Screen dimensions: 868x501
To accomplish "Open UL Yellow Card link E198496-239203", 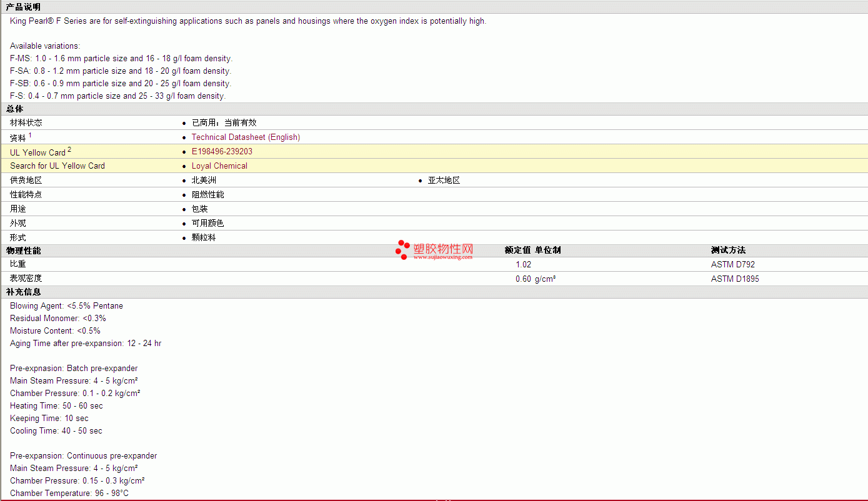I will 222,151.
